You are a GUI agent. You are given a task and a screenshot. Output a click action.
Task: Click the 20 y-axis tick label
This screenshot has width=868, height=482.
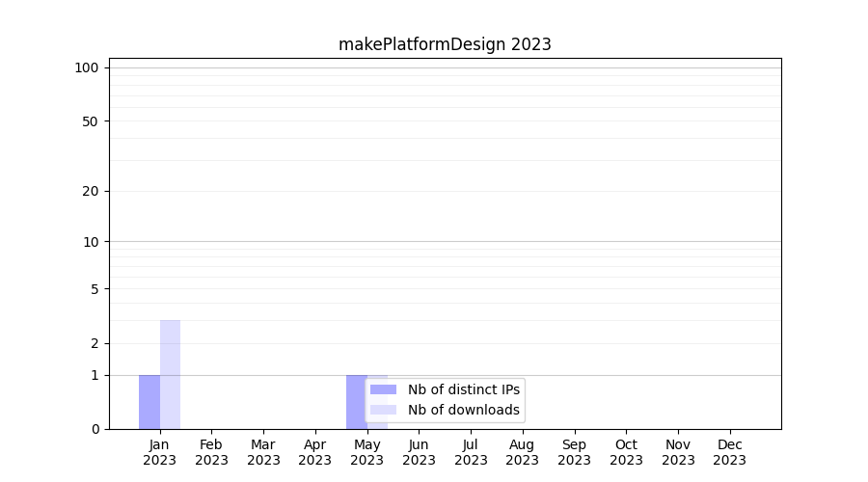[91, 191]
